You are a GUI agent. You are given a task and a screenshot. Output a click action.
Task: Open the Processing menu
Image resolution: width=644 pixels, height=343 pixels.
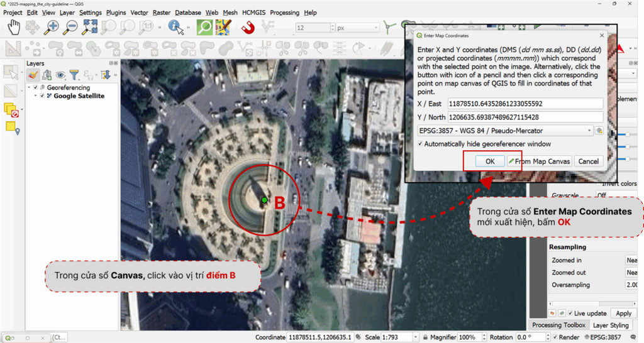click(x=284, y=13)
